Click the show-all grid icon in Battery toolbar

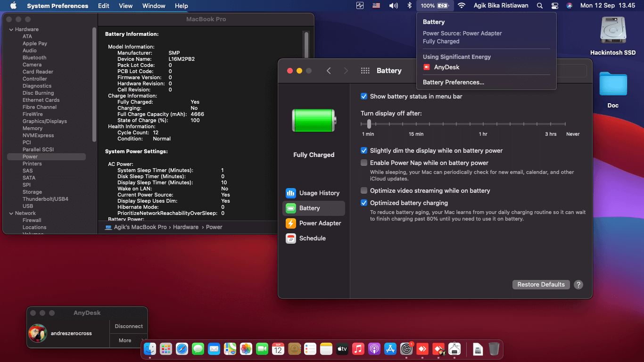coord(365,71)
